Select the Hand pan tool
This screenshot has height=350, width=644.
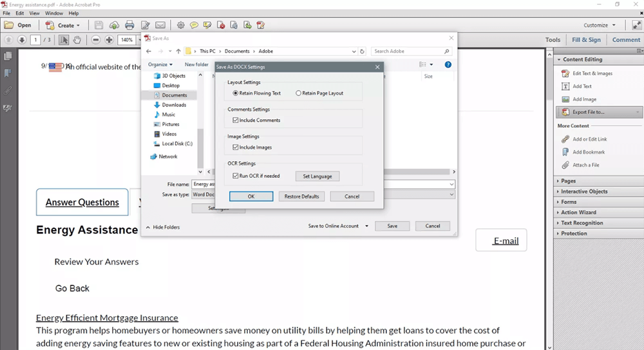click(77, 40)
